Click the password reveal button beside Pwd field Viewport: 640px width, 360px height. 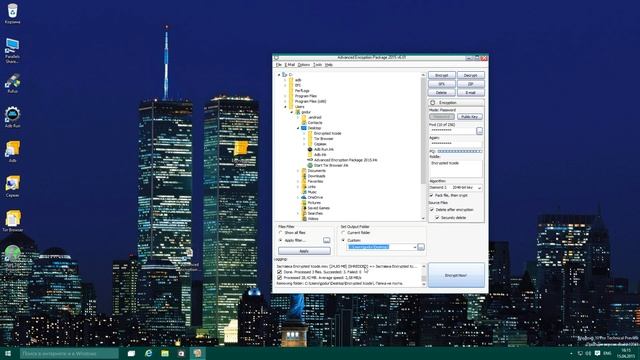tap(479, 131)
